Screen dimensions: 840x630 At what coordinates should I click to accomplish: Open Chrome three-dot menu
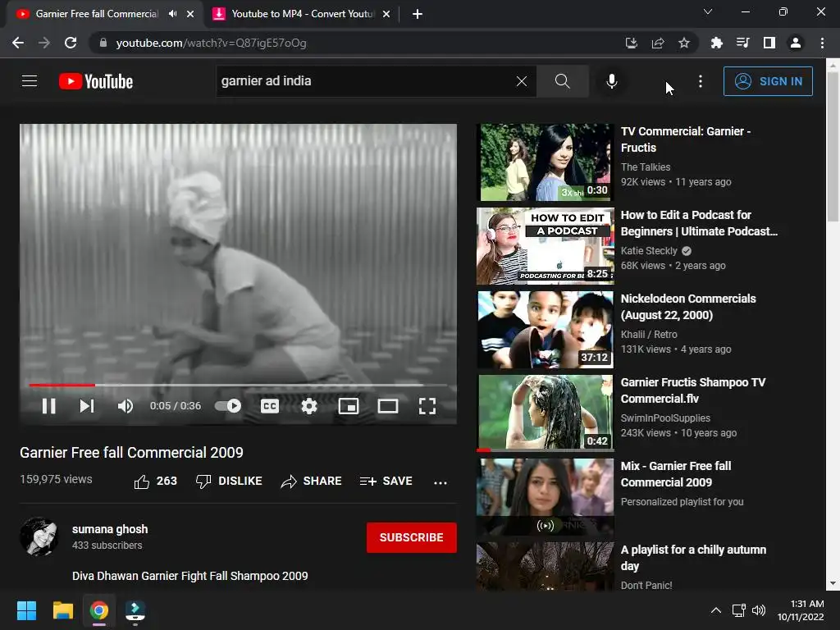822,43
